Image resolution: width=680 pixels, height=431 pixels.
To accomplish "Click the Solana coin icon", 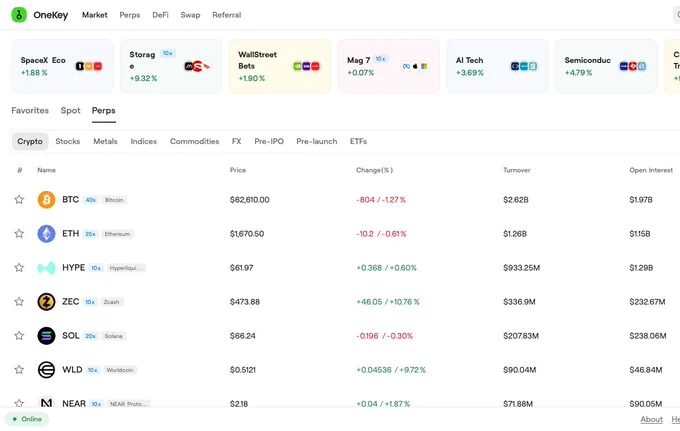I will click(46, 336).
